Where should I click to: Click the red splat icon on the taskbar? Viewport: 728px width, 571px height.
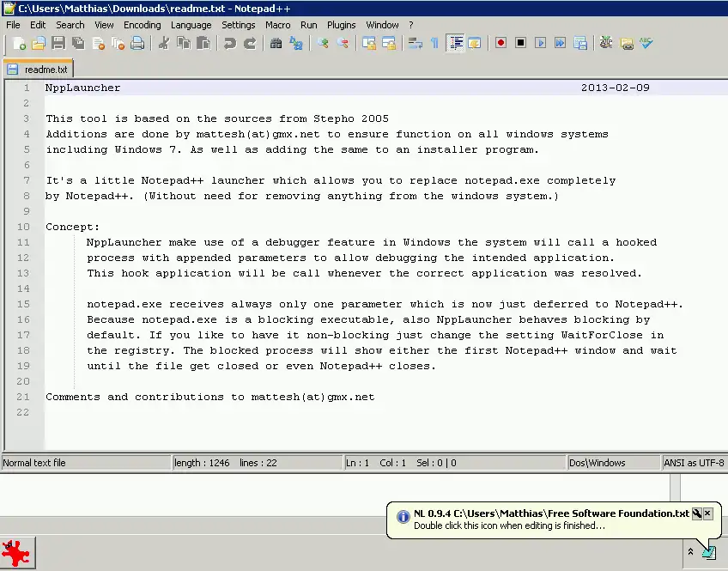pos(15,552)
